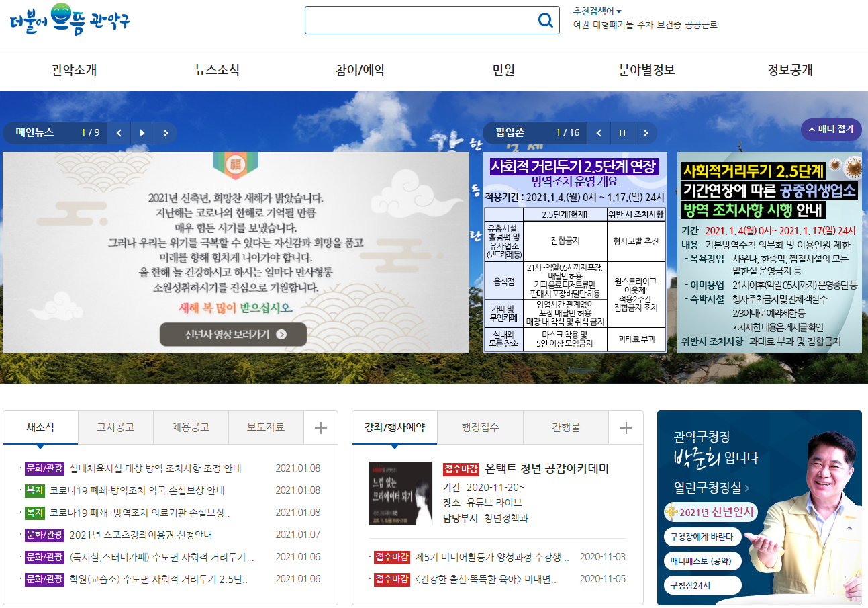This screenshot has height=608, width=868.
Task: Switch to the 간행물 tab
Action: coord(566,427)
